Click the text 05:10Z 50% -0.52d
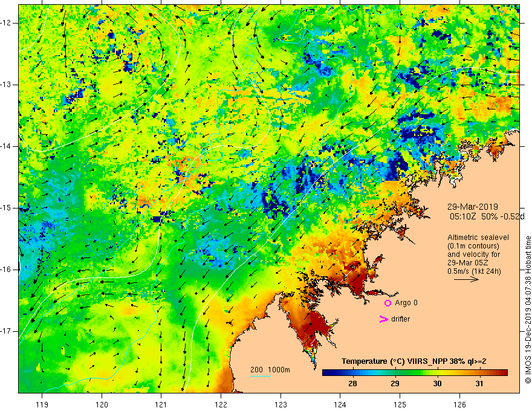The height and width of the screenshot is (411, 532). [x=487, y=217]
